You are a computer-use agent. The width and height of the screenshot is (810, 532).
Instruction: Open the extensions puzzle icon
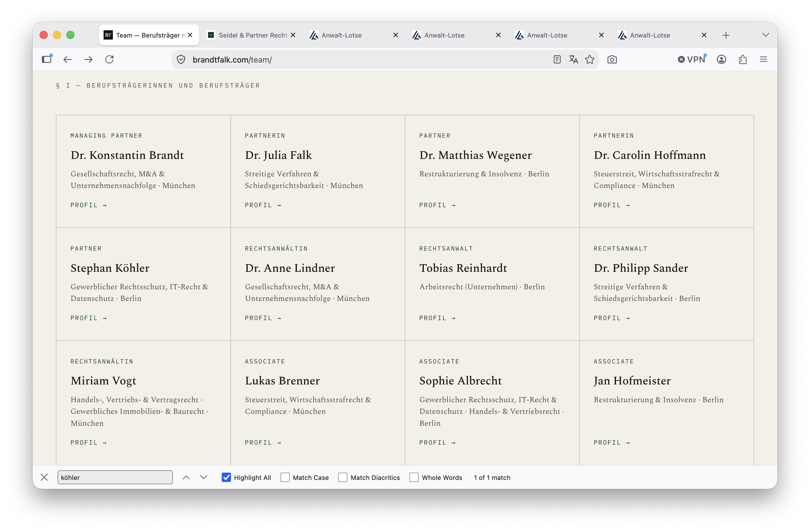point(742,60)
